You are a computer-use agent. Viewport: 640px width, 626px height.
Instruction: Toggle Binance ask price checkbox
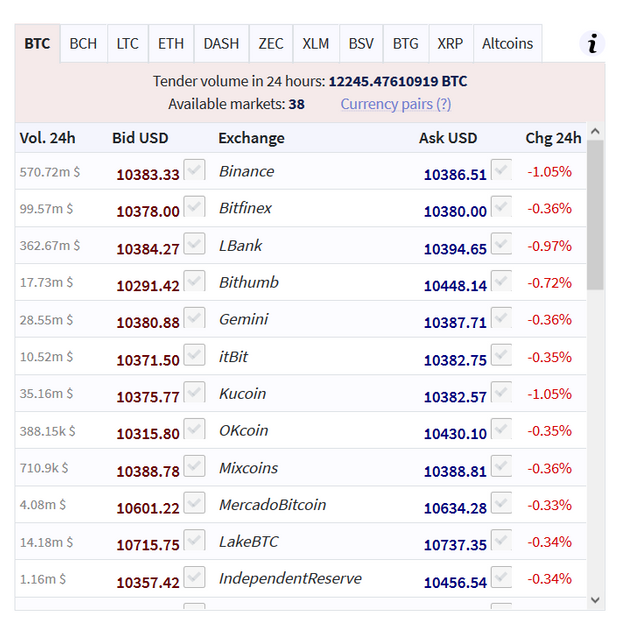[x=501, y=170]
